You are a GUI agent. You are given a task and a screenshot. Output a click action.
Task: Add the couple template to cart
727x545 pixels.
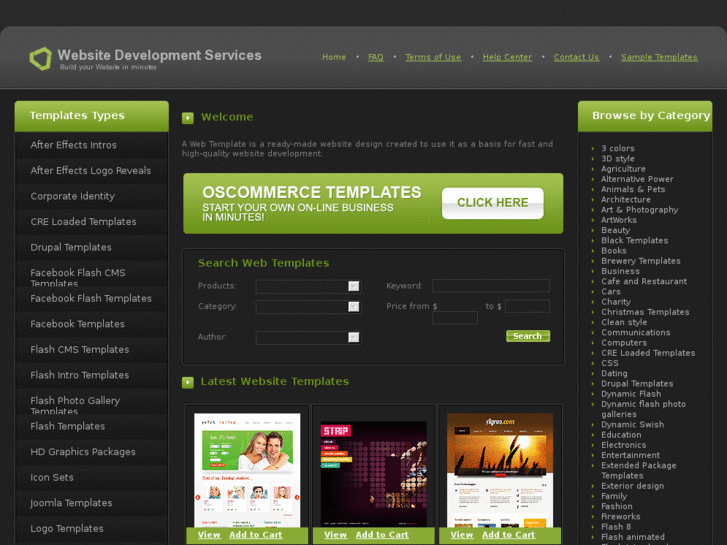click(255, 535)
